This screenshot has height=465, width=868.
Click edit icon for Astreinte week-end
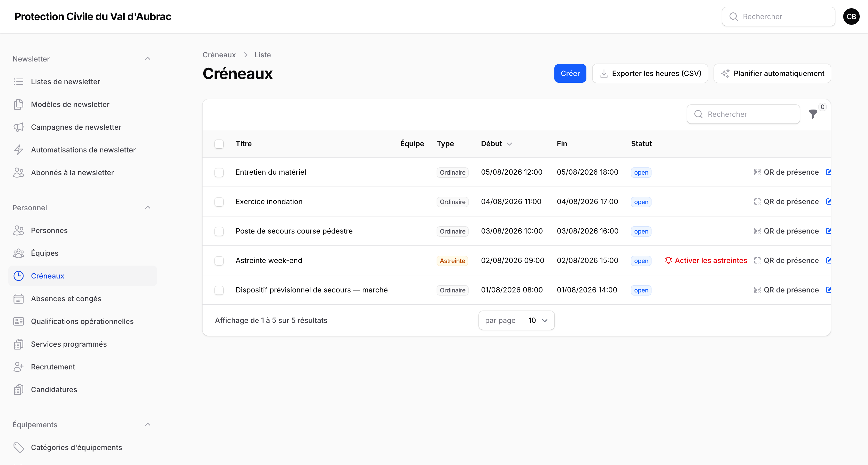click(828, 260)
